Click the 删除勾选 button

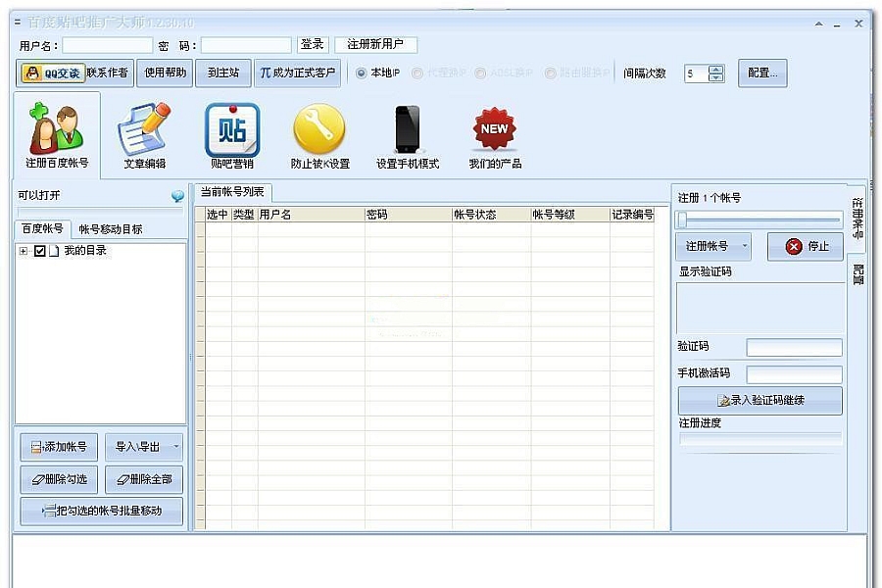tap(59, 479)
